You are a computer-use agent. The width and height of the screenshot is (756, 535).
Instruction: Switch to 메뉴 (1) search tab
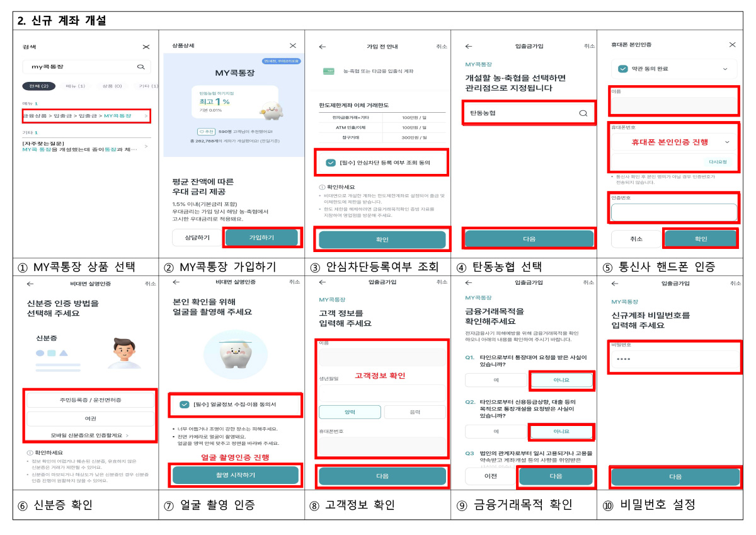75,86
